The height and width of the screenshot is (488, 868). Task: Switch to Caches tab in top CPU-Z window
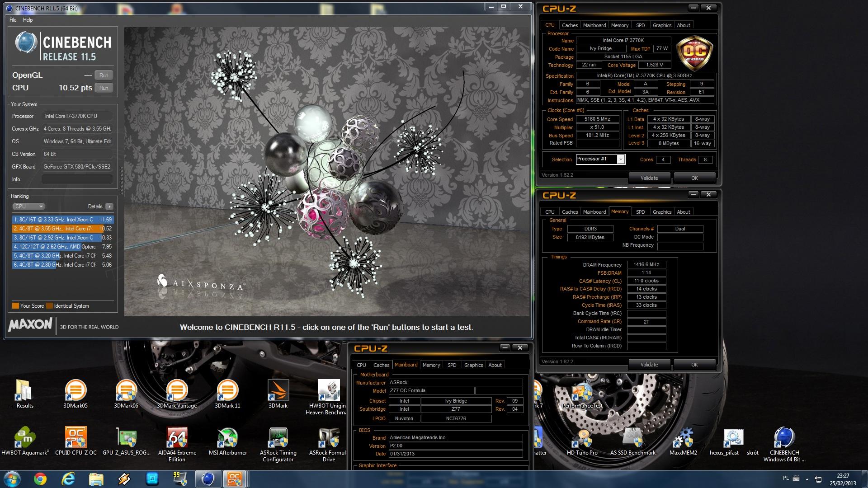point(570,25)
